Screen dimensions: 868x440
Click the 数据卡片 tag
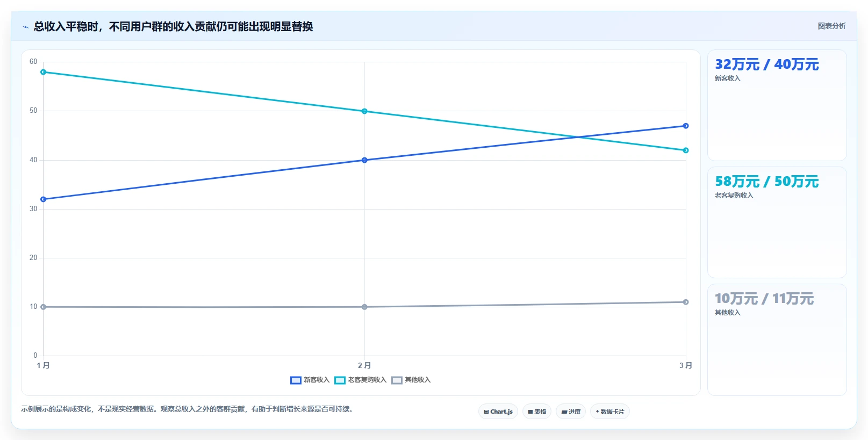[610, 412]
